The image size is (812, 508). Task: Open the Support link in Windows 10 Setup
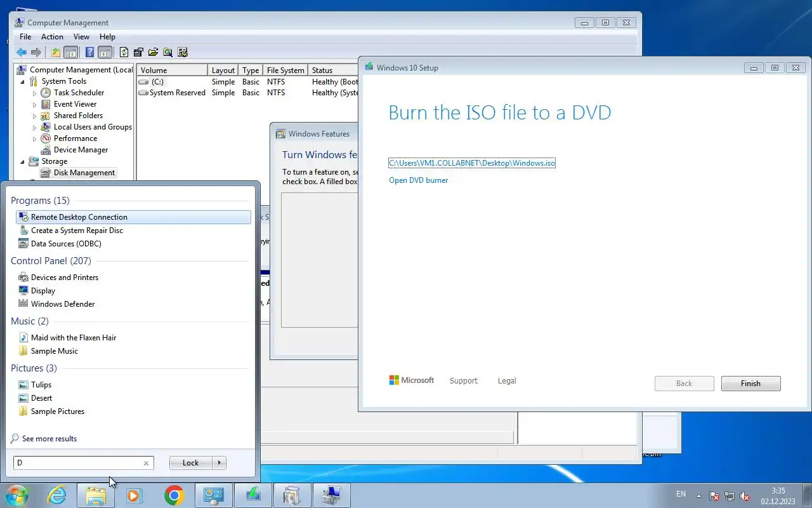click(464, 381)
